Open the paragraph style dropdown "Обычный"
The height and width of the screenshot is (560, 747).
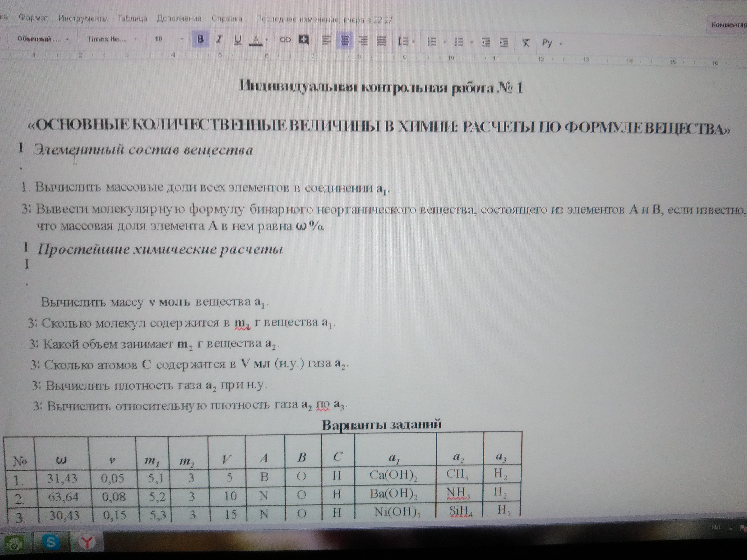tap(43, 39)
